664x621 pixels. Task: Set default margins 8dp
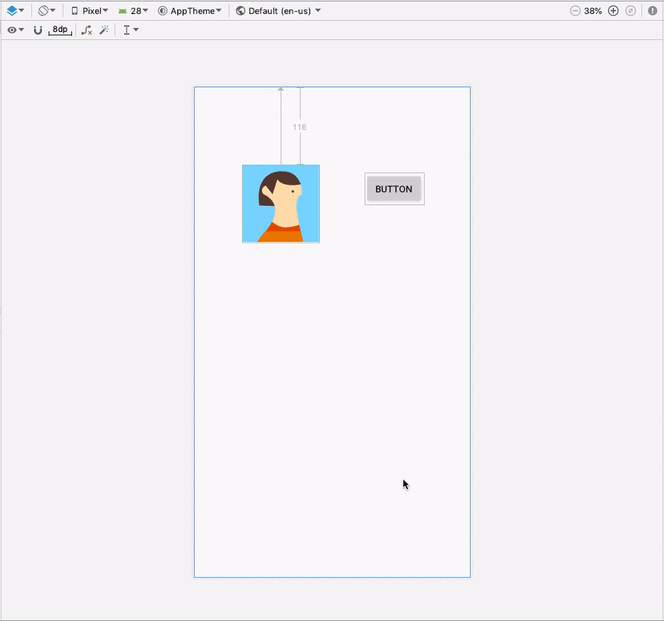click(60, 30)
